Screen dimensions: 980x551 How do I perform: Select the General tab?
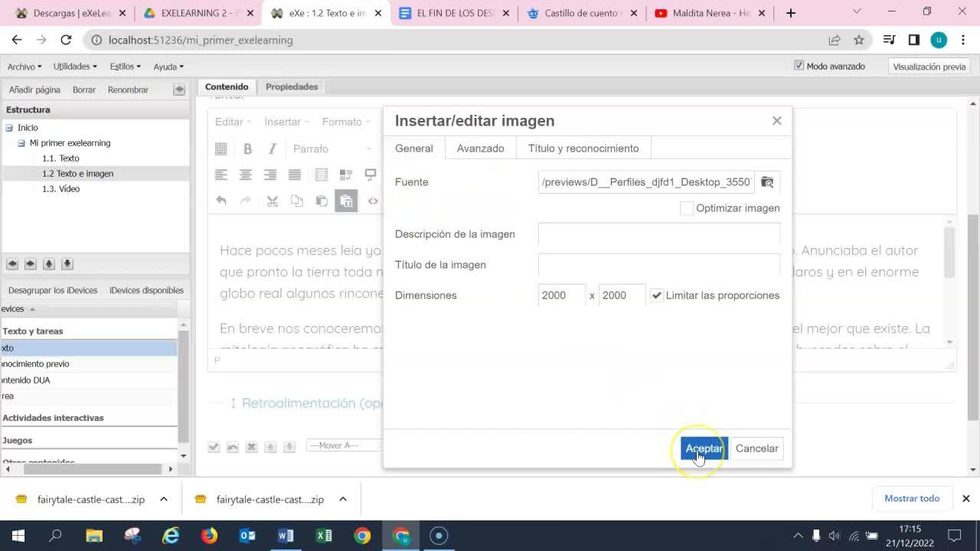click(414, 148)
